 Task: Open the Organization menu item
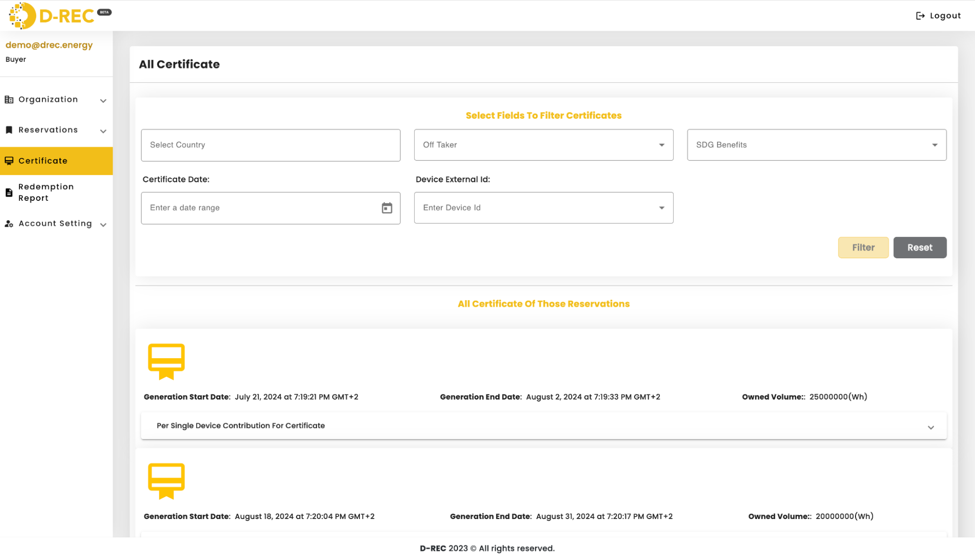(x=56, y=99)
